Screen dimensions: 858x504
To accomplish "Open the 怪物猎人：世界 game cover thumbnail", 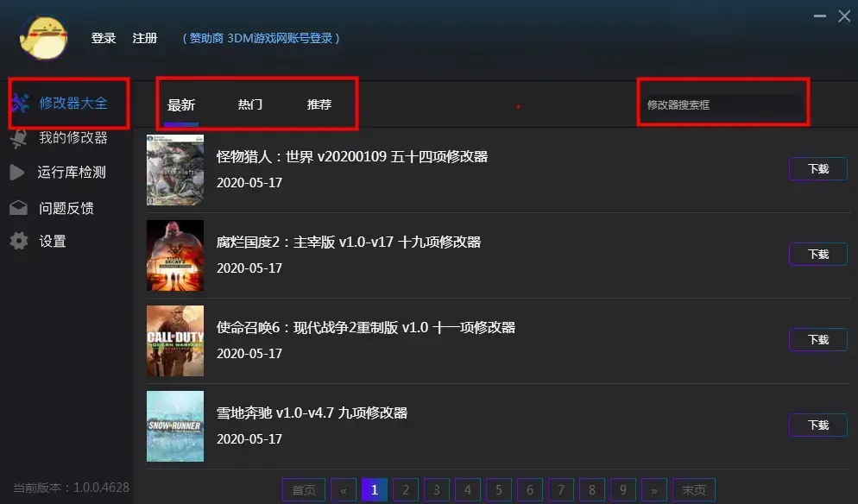I will coord(175,169).
